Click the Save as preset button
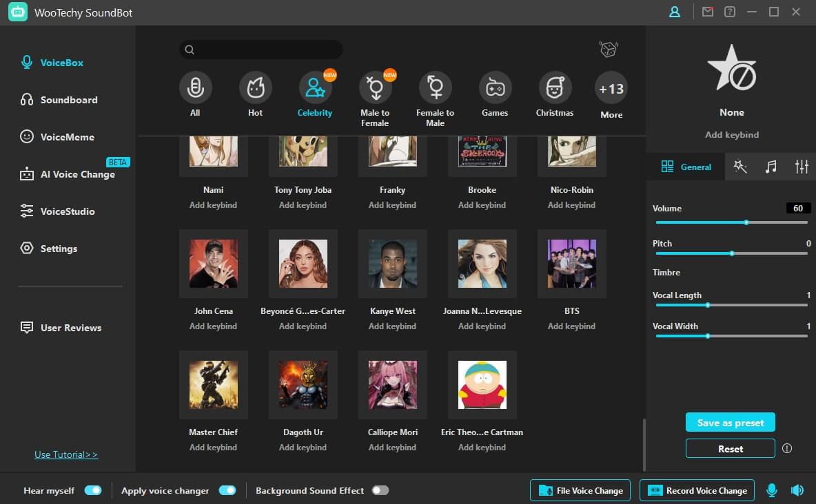 731,422
